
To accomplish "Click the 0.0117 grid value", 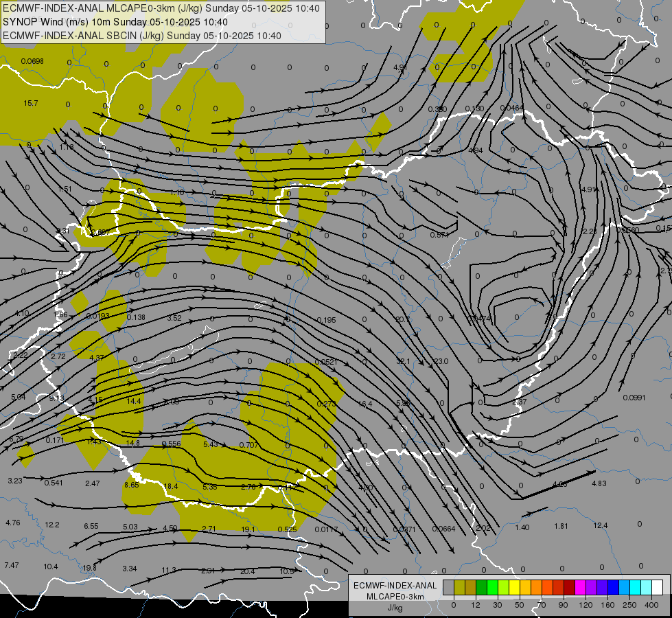I will [x=327, y=529].
